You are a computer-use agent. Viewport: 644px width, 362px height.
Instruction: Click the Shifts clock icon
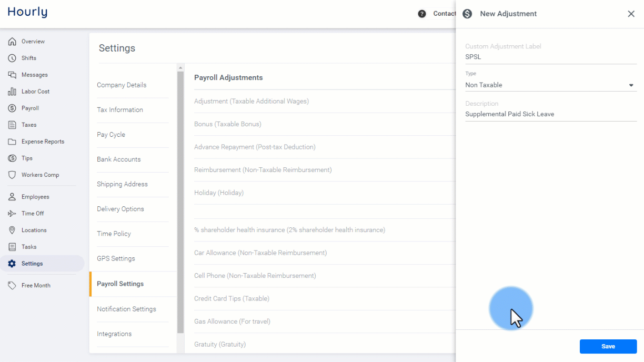tap(12, 58)
